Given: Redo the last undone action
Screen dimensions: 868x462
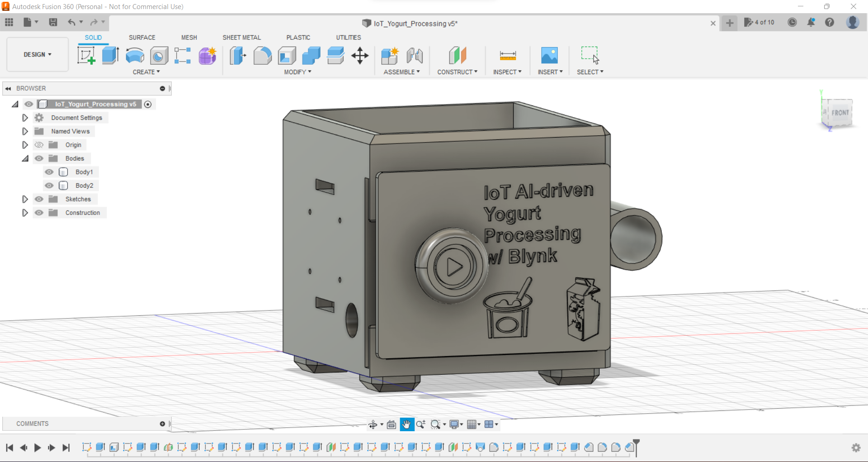Looking at the screenshot, I should [94, 22].
